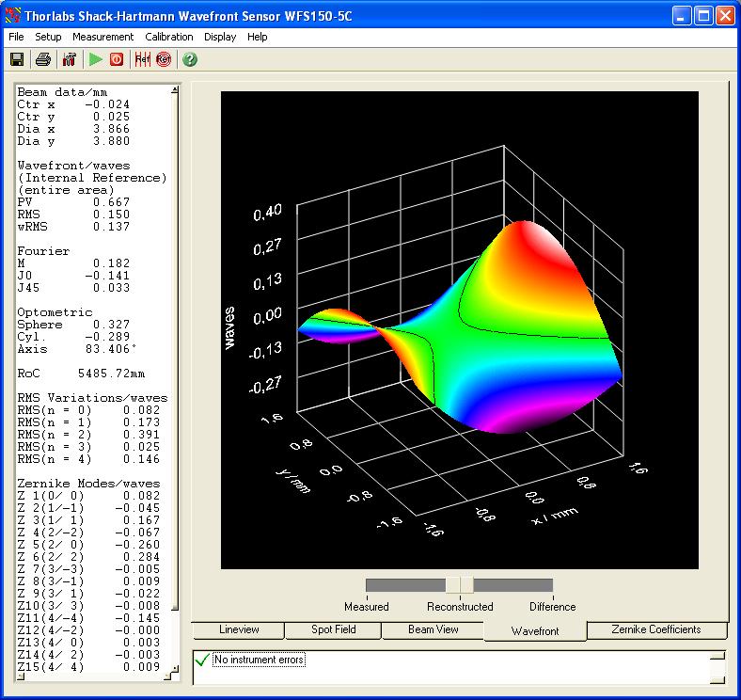This screenshot has height=700, width=741.
Task: Open the Display menu
Action: click(220, 37)
